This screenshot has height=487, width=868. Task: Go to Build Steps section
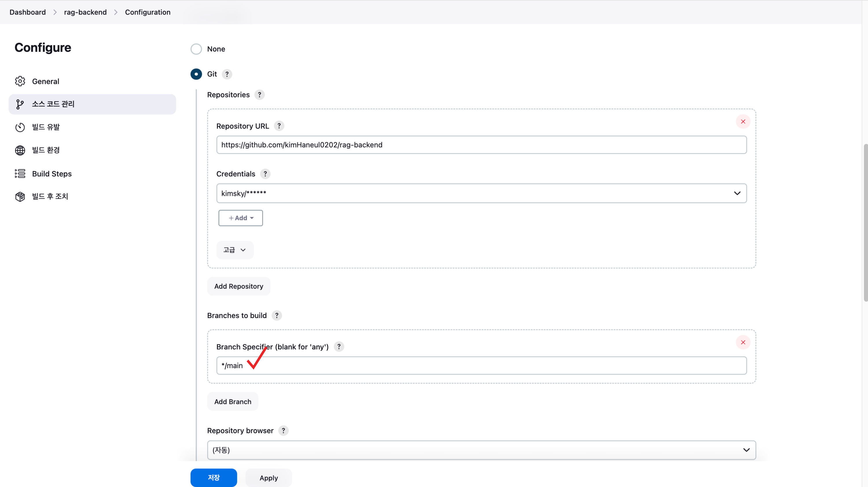pyautogui.click(x=92, y=174)
